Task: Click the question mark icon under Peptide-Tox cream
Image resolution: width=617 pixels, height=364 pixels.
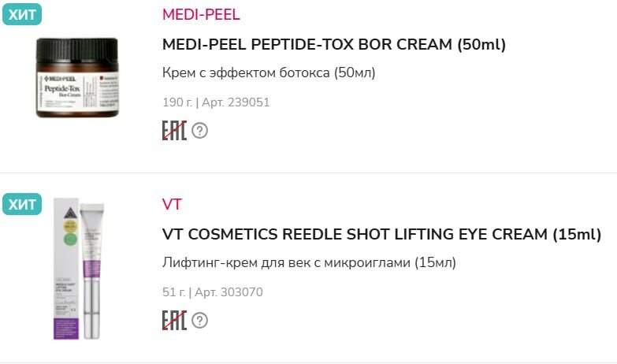Action: (x=199, y=131)
